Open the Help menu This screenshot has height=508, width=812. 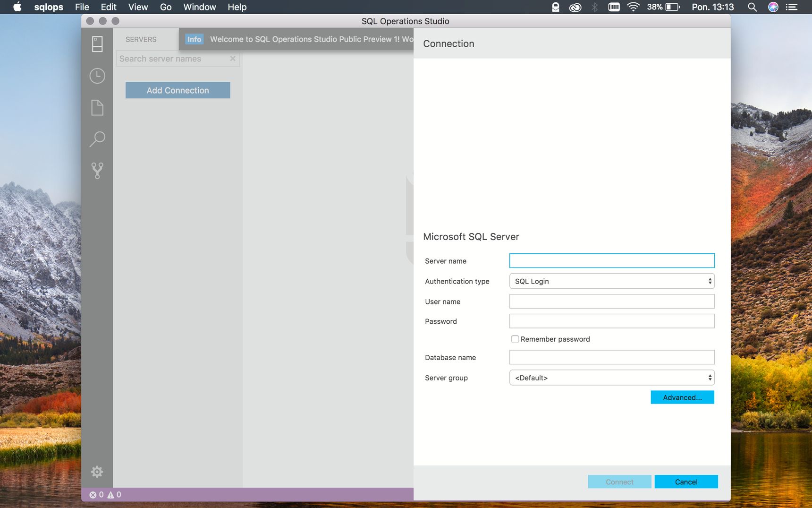[237, 7]
